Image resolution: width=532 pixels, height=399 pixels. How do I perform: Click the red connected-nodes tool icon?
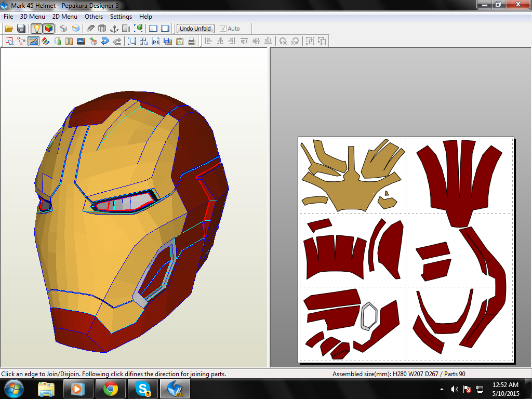[x=21, y=41]
